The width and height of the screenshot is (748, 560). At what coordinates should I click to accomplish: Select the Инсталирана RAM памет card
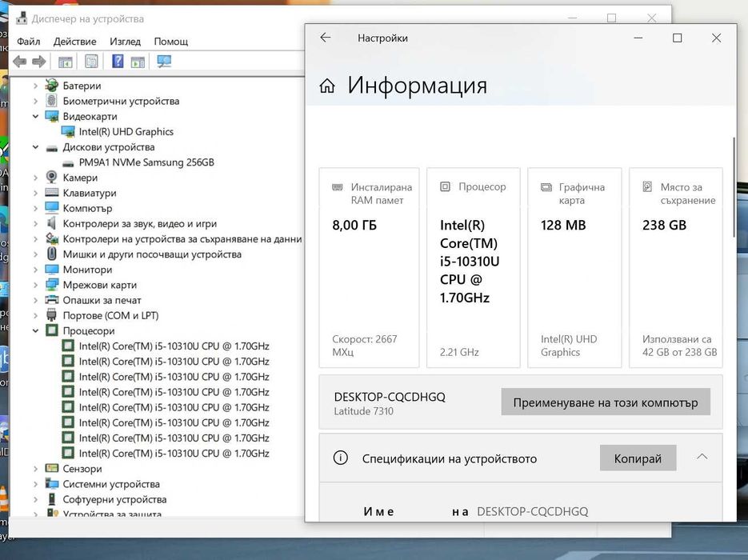coord(369,267)
